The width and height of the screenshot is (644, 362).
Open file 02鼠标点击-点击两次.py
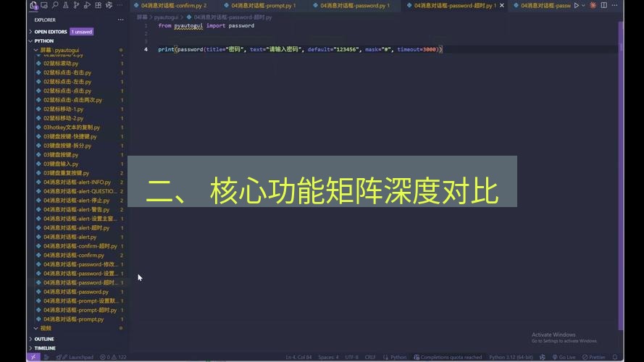point(72,100)
